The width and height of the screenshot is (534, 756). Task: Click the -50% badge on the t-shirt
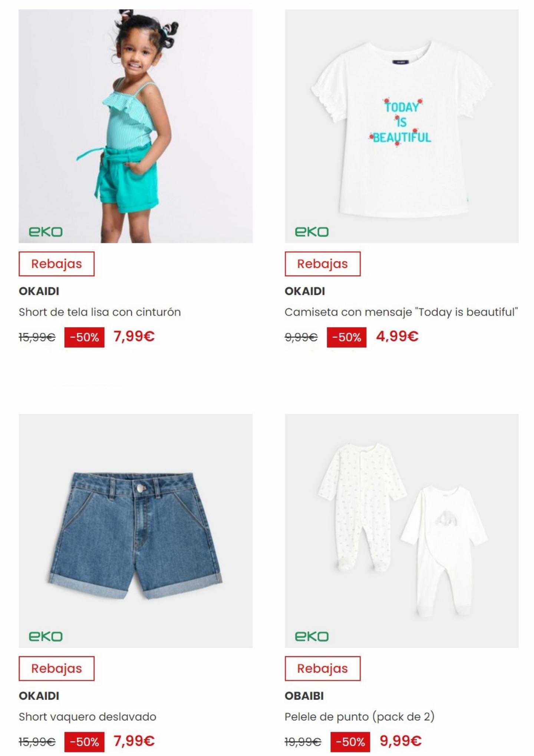[x=346, y=337]
